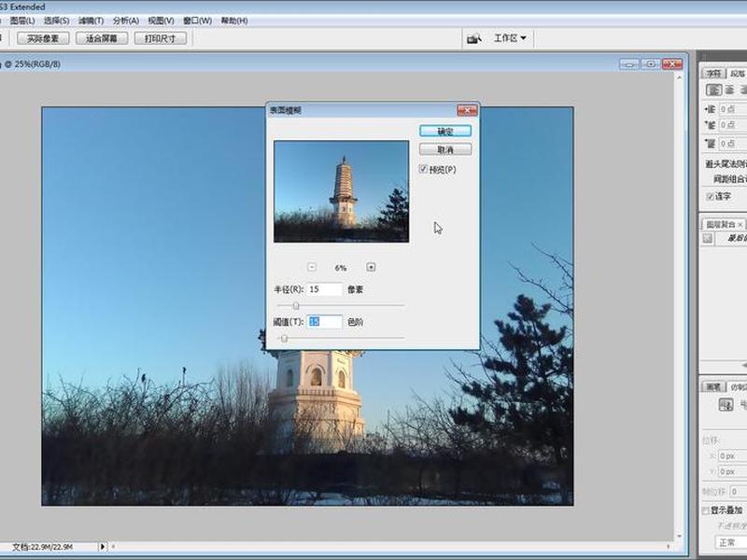
Task: Select the left-align text icon in paragraph panel
Action: pyautogui.click(x=713, y=90)
